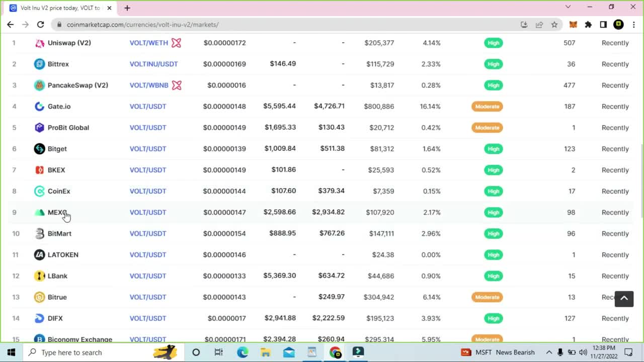
Task: Click the Uniswap (V2) exchange logo
Action: pos(39,43)
